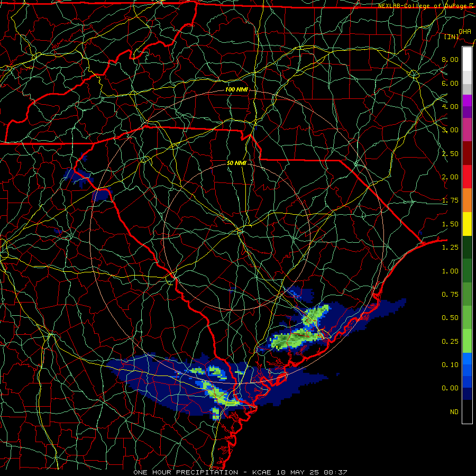Image resolution: width=476 pixels, height=476 pixels.
Task: Click the pink legend swatch beside 3.00
Action: (467, 130)
